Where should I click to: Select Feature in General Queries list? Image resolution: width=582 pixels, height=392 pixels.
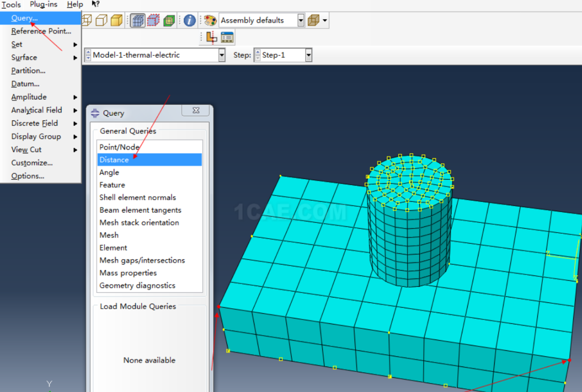(x=150, y=185)
